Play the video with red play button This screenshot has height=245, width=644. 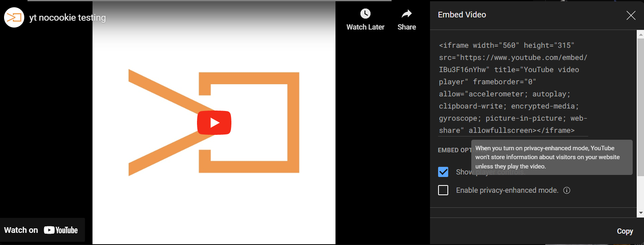click(214, 123)
